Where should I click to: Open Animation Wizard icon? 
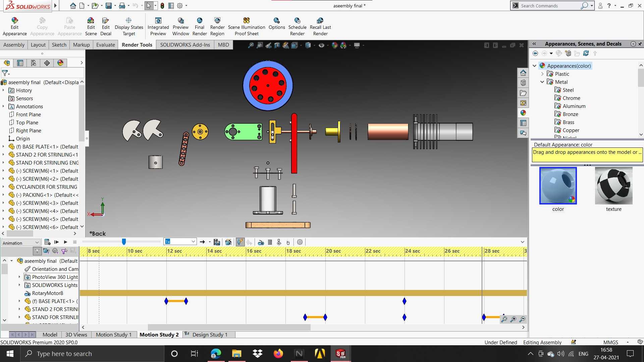[x=228, y=242]
